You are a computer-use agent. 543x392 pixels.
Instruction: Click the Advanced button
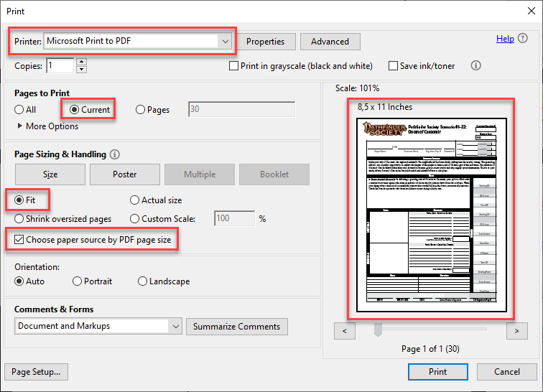(x=330, y=42)
